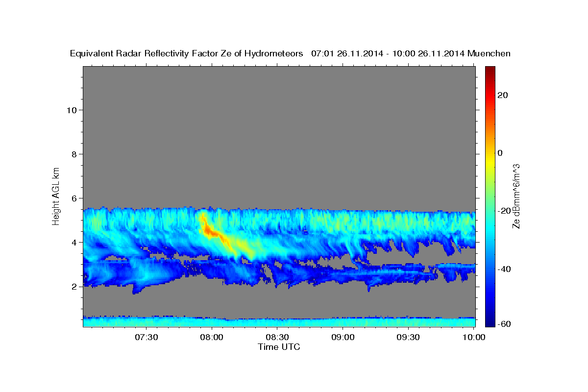Click the height axis value 10
Viewport: 588px width, 392px height.
click(x=72, y=110)
